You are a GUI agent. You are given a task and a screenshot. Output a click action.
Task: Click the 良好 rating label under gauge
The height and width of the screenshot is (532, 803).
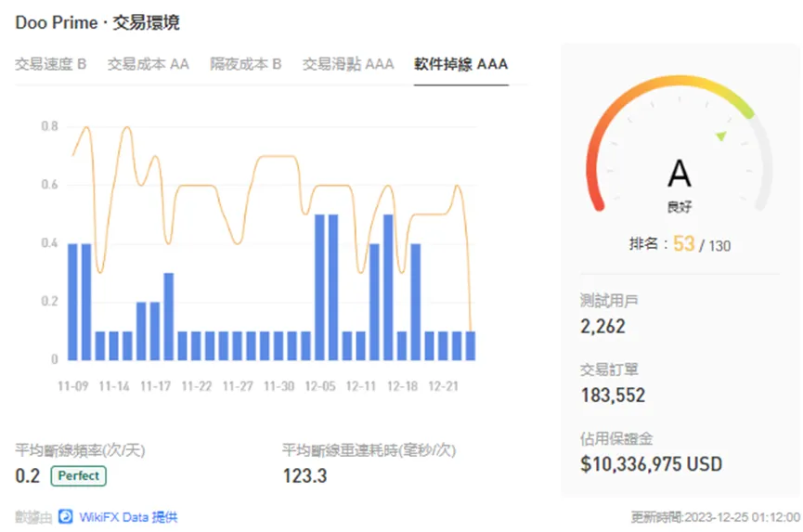680,207
